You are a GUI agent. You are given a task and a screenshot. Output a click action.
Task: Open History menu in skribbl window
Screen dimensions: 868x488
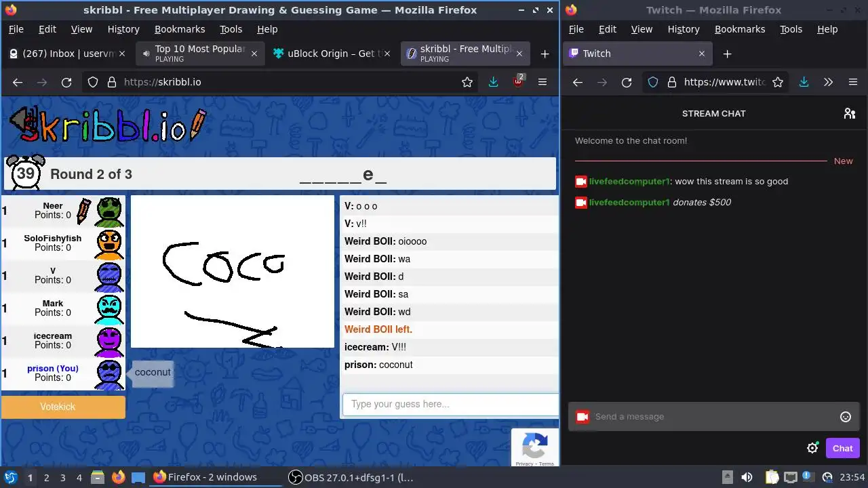[123, 29]
